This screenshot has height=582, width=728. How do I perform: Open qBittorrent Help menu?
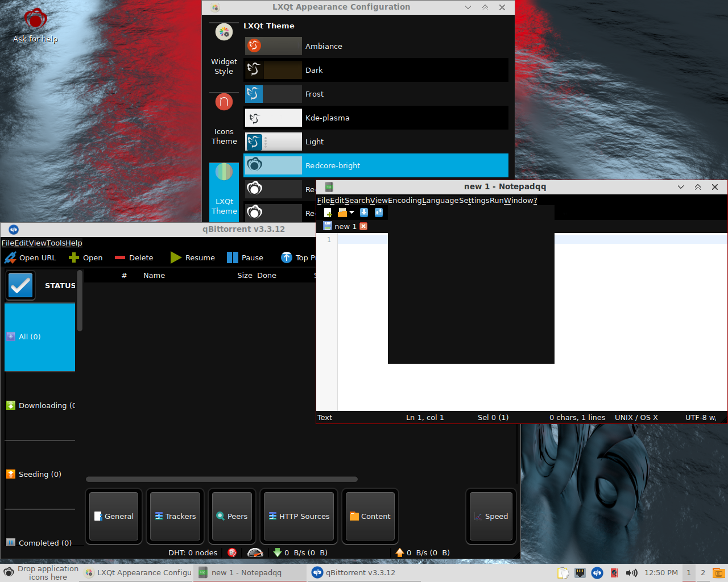(74, 243)
